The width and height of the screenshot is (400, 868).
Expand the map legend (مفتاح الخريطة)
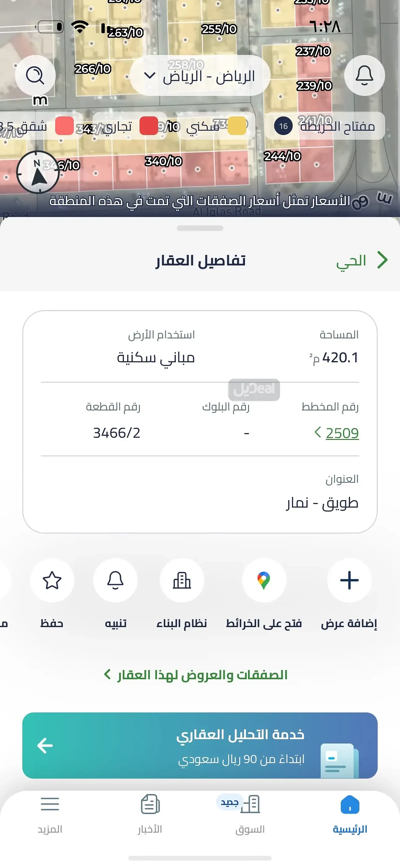pos(325,126)
